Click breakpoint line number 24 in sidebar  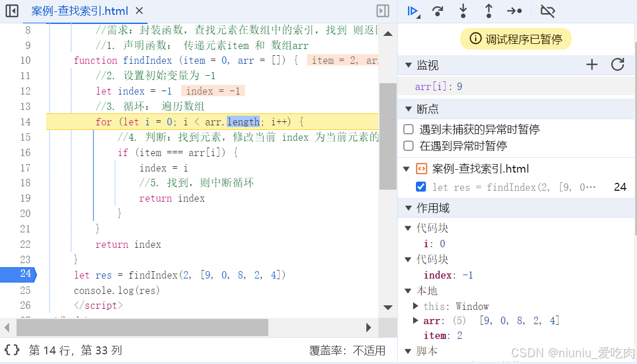click(620, 187)
